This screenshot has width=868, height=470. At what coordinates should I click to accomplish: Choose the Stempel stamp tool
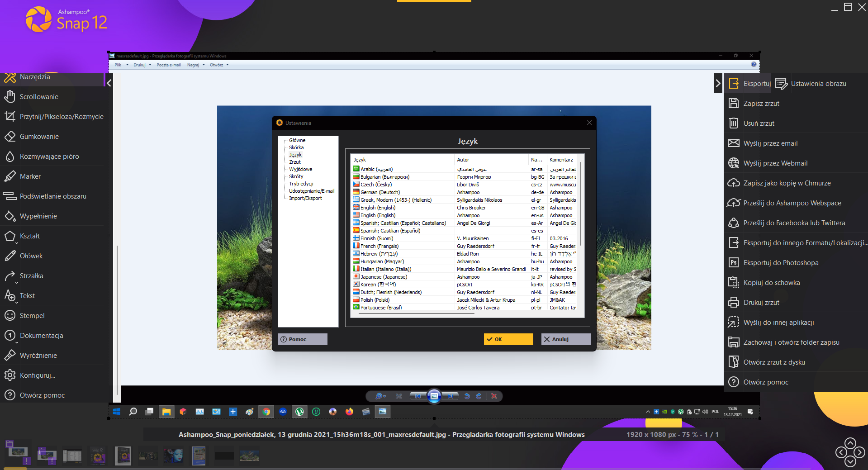(52, 316)
